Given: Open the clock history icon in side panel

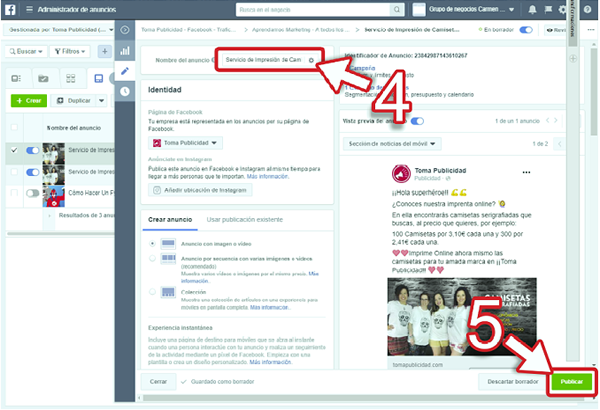Looking at the screenshot, I should [125, 91].
